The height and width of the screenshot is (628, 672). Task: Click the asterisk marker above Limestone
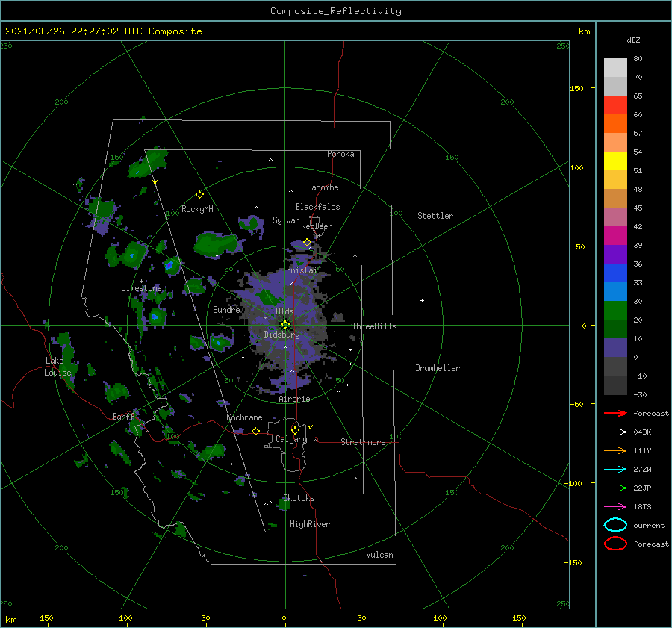tap(141, 282)
